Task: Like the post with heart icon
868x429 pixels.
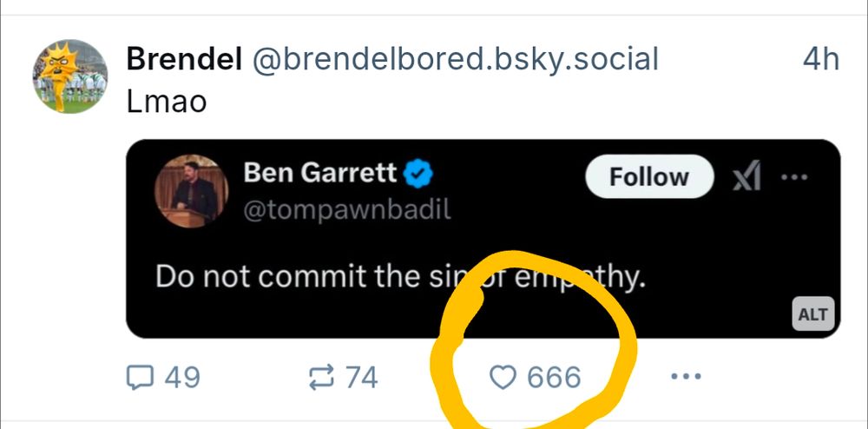Action: tap(503, 377)
